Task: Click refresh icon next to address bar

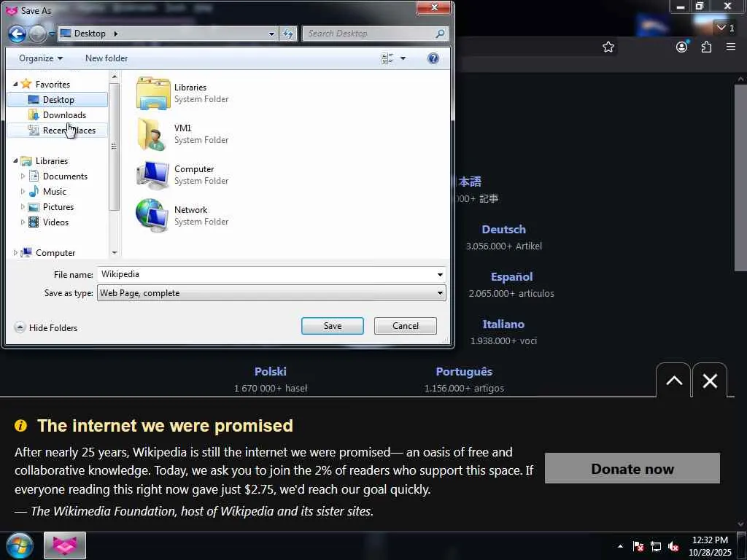Action: 288,34
